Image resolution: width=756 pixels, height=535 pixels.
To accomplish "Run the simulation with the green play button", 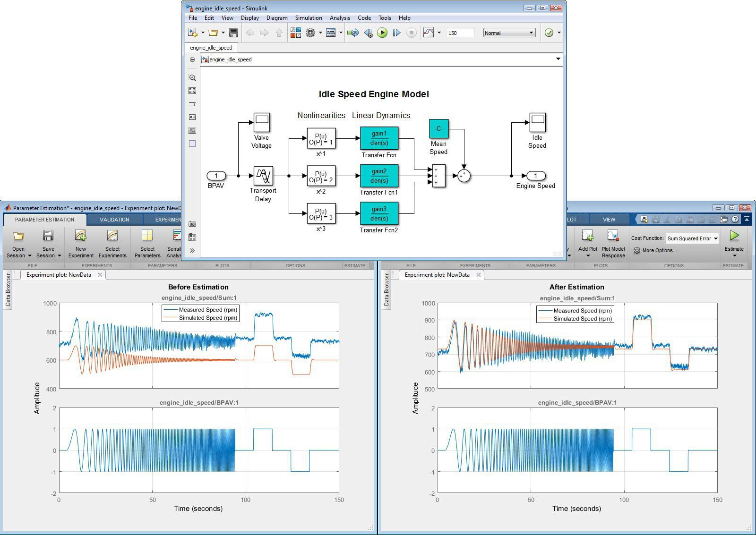I will point(383,33).
